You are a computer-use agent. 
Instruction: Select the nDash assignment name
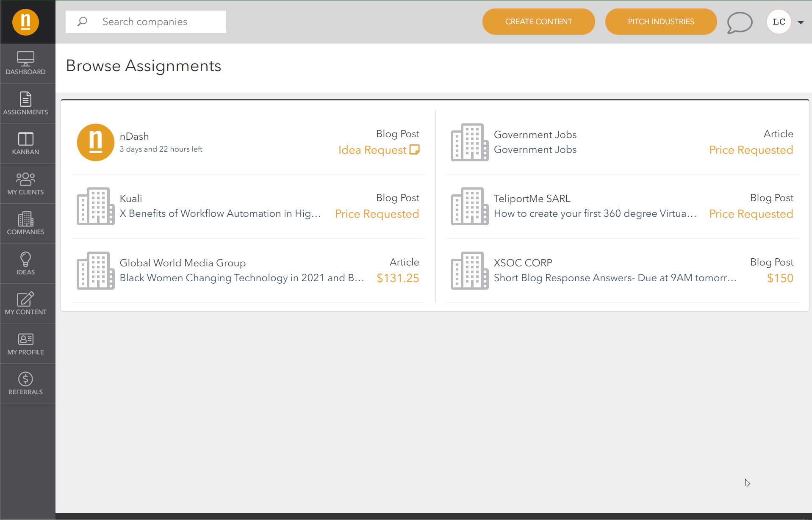134,136
